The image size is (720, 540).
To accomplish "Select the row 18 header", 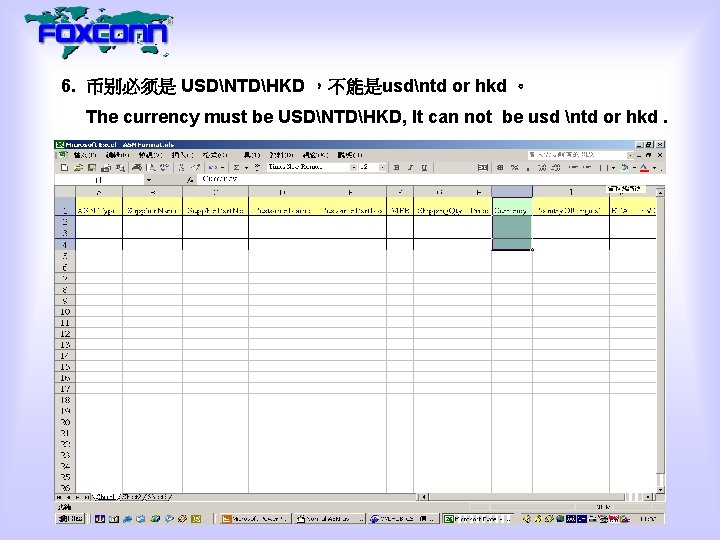I will coord(65,400).
